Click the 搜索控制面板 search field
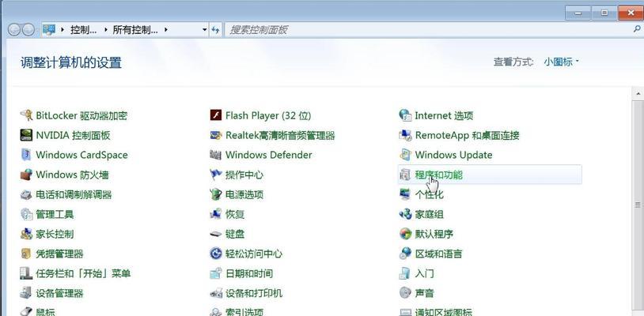The image size is (644, 316). coord(427,29)
